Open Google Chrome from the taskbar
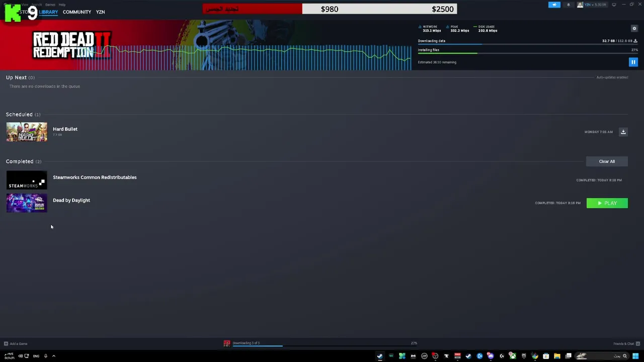Viewport: 644px width, 362px height. click(x=535, y=356)
